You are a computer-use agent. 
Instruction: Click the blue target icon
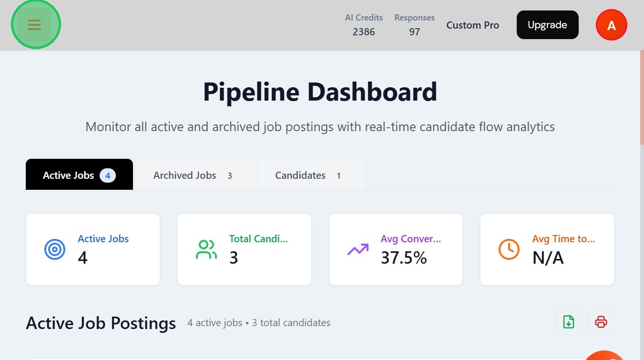[55, 249]
